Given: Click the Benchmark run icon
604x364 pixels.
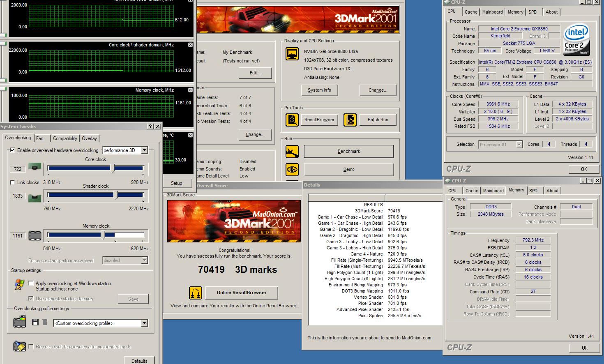Looking at the screenshot, I should 292,152.
